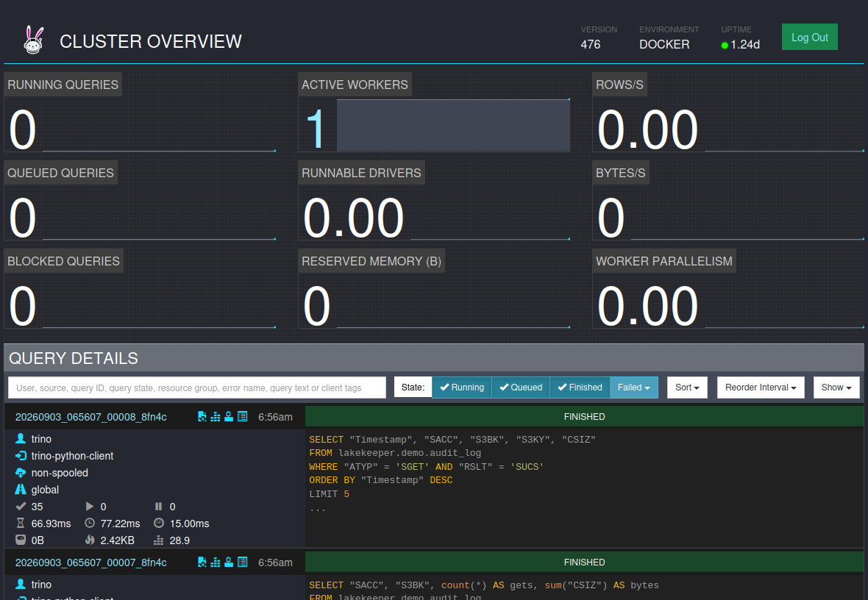Click the 6:56am time of query 00008
Image resolution: width=868 pixels, height=600 pixels.
275,417
